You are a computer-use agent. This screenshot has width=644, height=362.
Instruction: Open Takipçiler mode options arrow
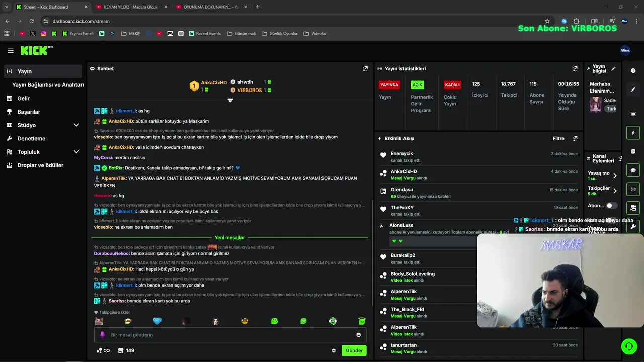point(615,191)
